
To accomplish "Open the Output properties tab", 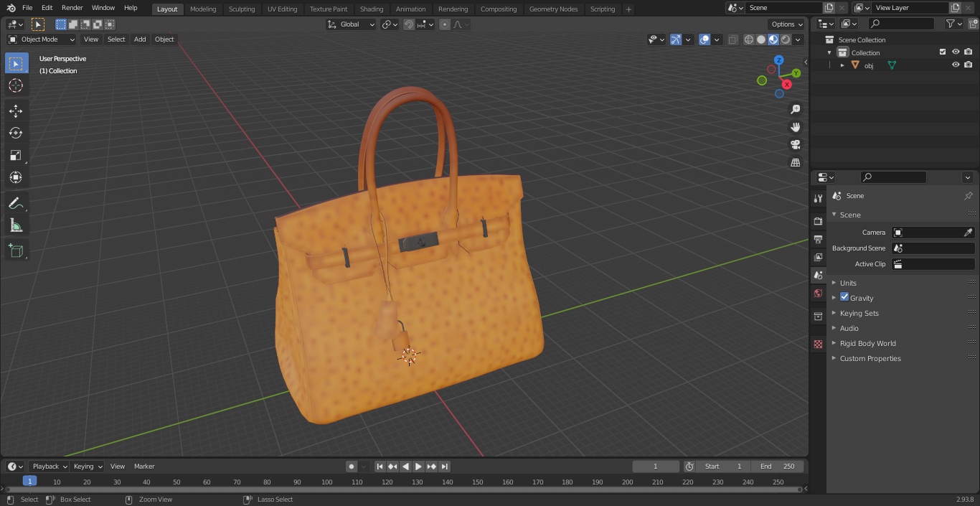I will point(818,239).
